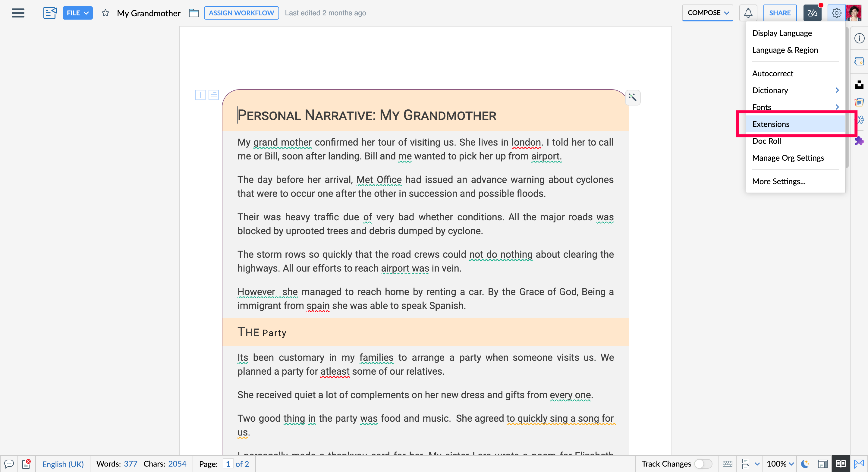Open the zoom 100% dropdown
This screenshot has height=472, width=868.
[x=780, y=464]
